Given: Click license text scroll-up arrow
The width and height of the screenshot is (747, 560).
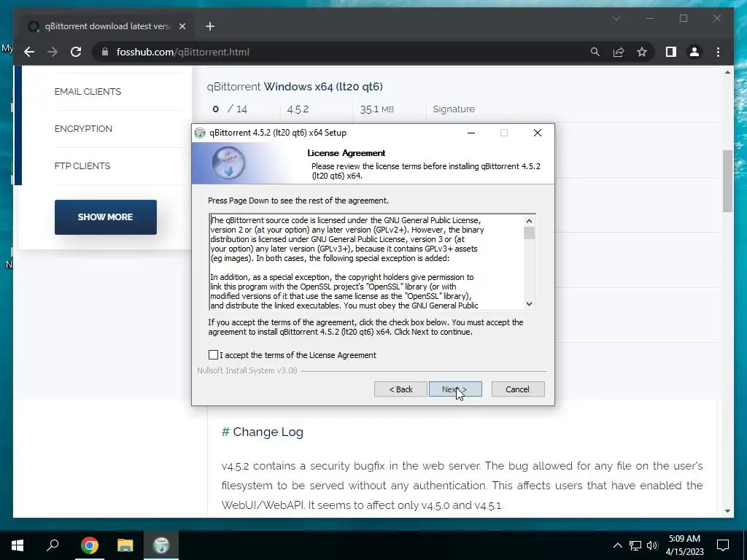Looking at the screenshot, I should coord(529,221).
